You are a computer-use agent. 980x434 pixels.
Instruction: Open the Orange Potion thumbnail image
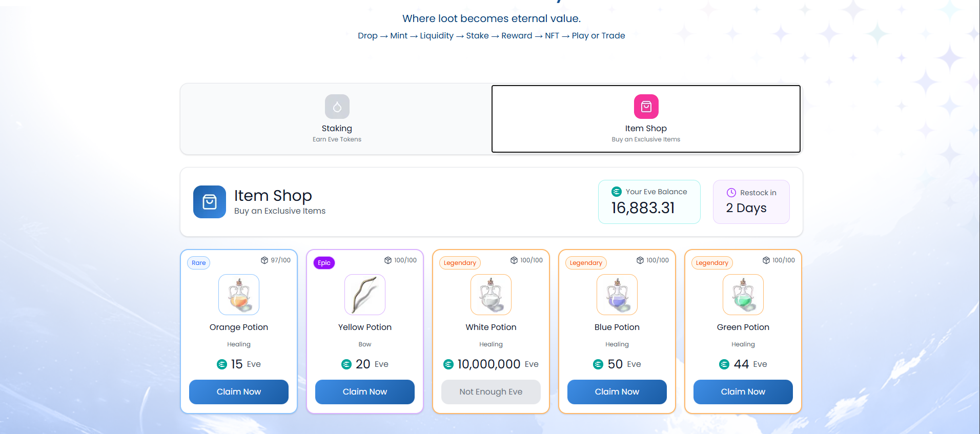point(239,295)
